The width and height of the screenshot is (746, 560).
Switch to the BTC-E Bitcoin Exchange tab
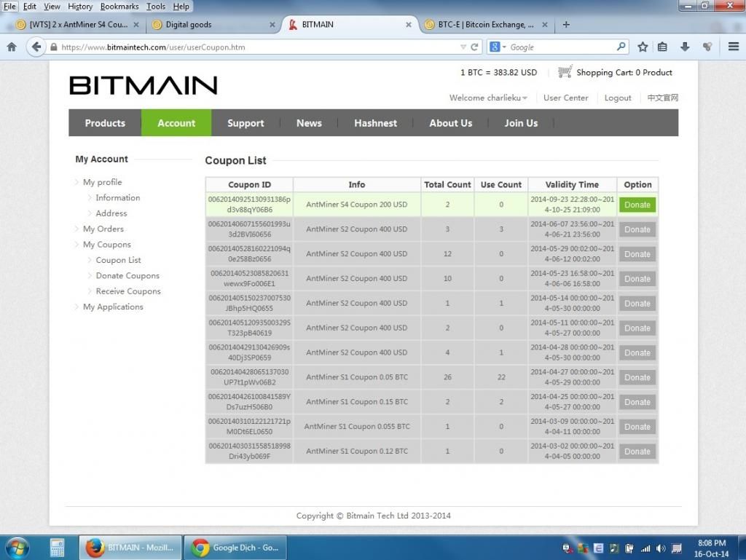(484, 24)
